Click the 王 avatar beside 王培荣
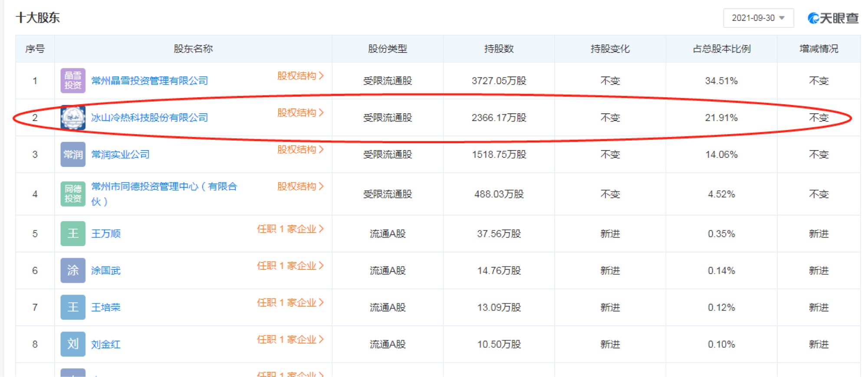The width and height of the screenshot is (868, 377). pos(73,308)
